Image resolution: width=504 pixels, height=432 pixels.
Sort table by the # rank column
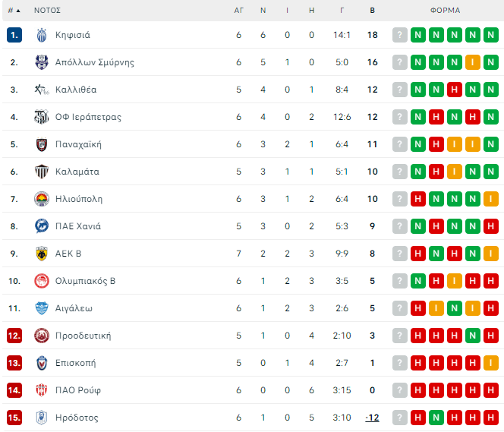tap(14, 11)
